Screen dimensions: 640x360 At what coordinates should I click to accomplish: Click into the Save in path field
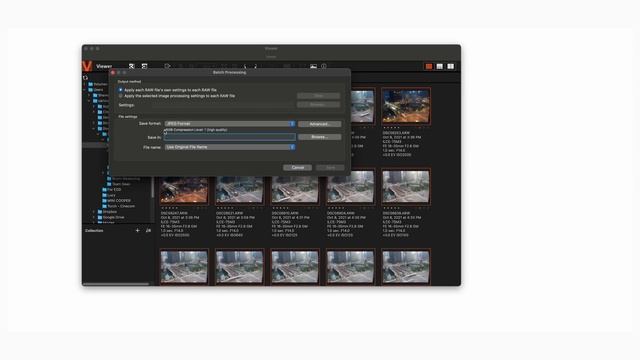coord(230,137)
